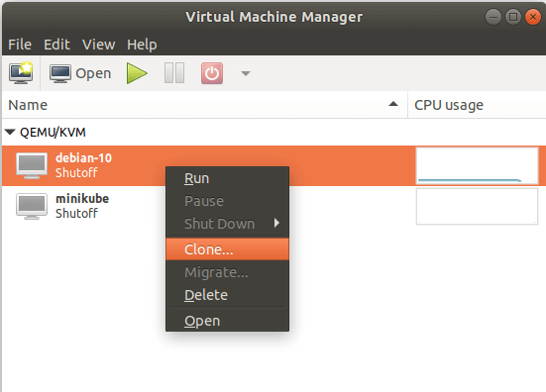This screenshot has width=546, height=392.
Task: Click the Open console toolbar button
Action: pos(80,73)
